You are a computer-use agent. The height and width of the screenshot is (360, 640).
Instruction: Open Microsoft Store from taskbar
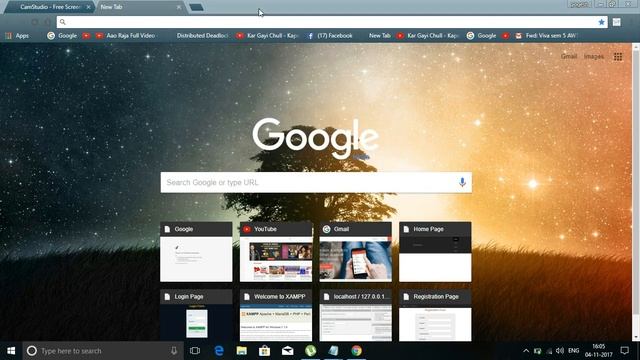point(264,351)
